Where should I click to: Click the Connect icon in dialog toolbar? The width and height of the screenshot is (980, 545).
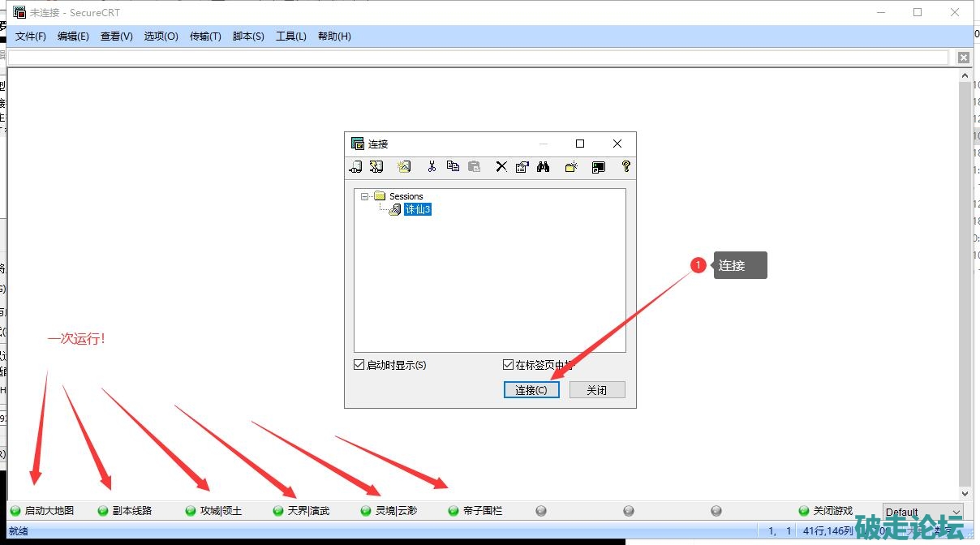click(355, 167)
